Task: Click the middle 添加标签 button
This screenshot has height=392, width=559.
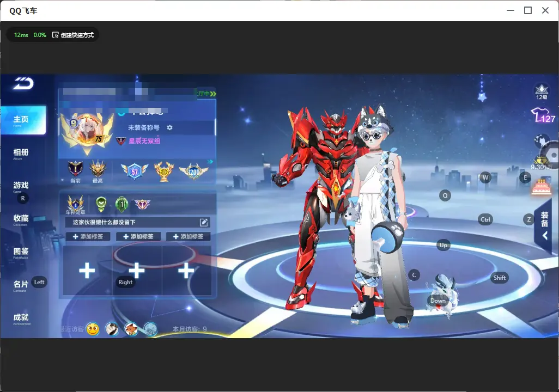Action: [x=138, y=237]
